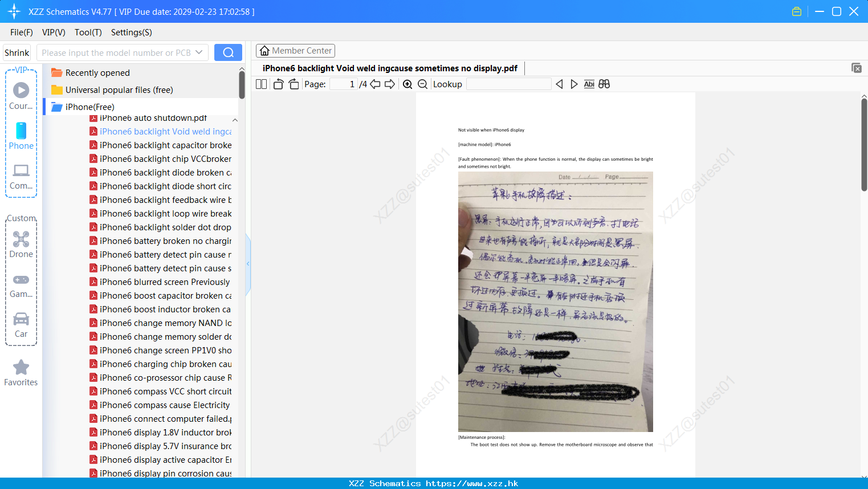Open iPhone6 backlight diode short circ file
Screen dimensions: 868x489
(161, 186)
